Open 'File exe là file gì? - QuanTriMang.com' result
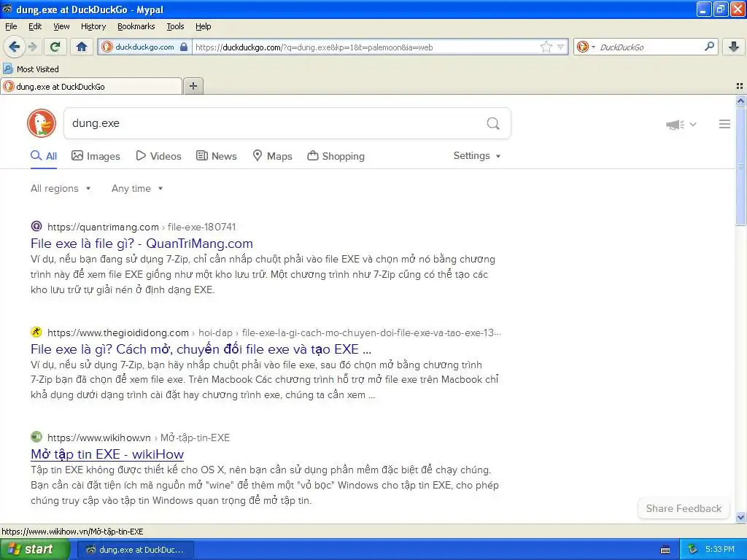The height and width of the screenshot is (560, 747). tap(142, 244)
